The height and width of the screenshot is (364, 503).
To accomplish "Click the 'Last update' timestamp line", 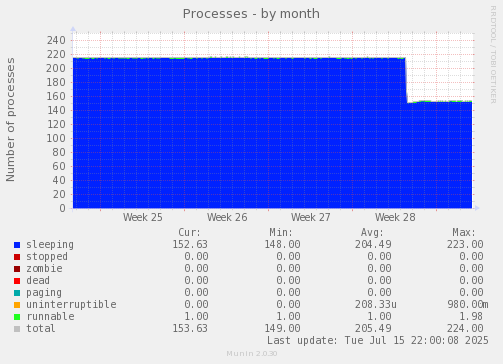I will (378, 341).
